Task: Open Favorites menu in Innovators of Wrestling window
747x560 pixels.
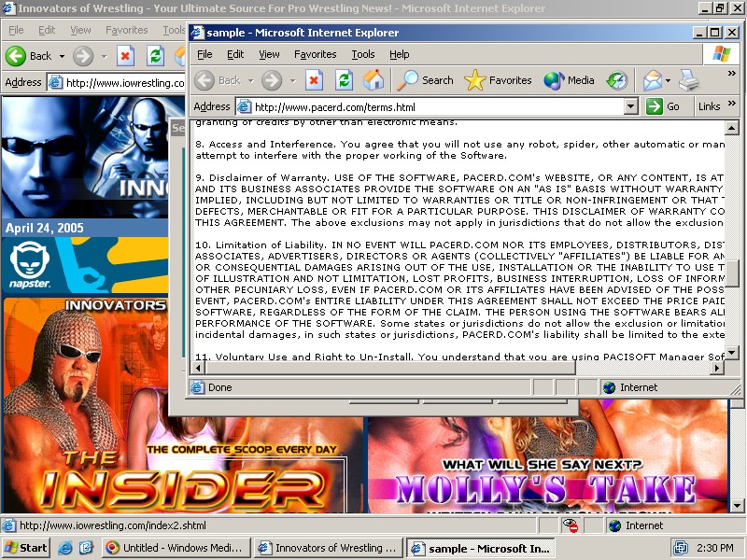Action: pyautogui.click(x=126, y=30)
